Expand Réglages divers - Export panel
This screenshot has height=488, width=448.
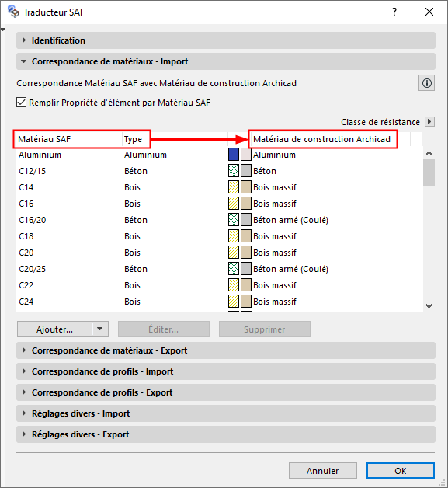[226, 434]
